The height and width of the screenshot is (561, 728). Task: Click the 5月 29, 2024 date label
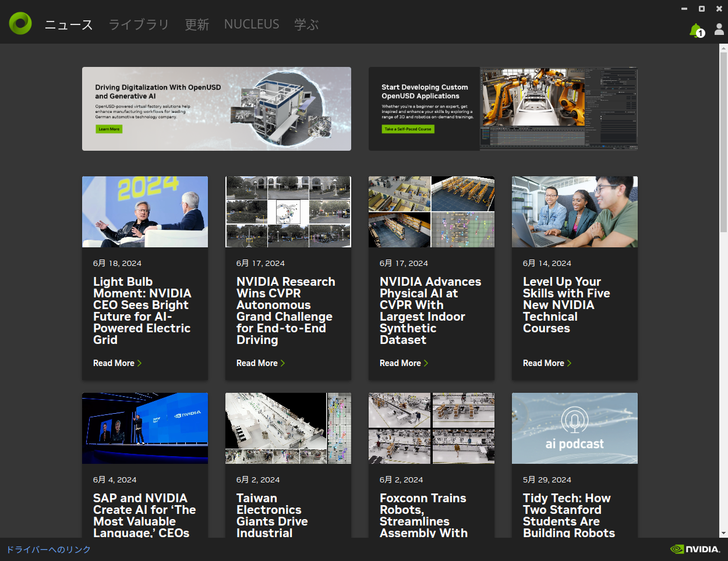[547, 480]
